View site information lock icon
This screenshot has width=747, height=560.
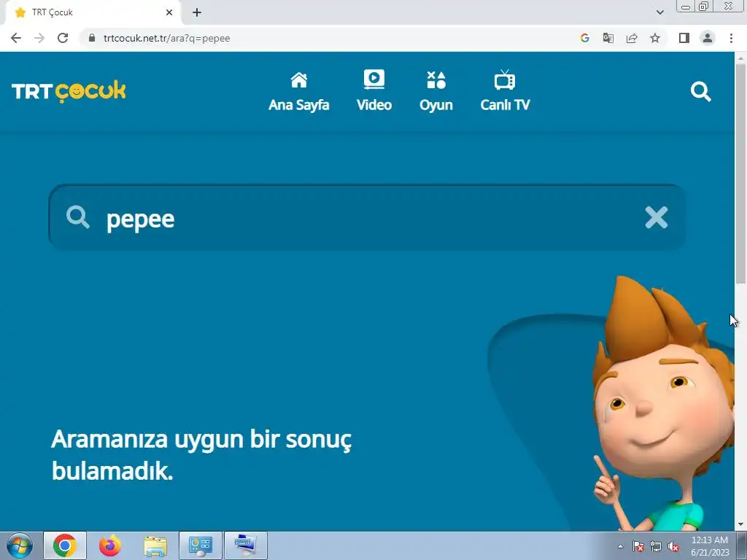pos(92,38)
